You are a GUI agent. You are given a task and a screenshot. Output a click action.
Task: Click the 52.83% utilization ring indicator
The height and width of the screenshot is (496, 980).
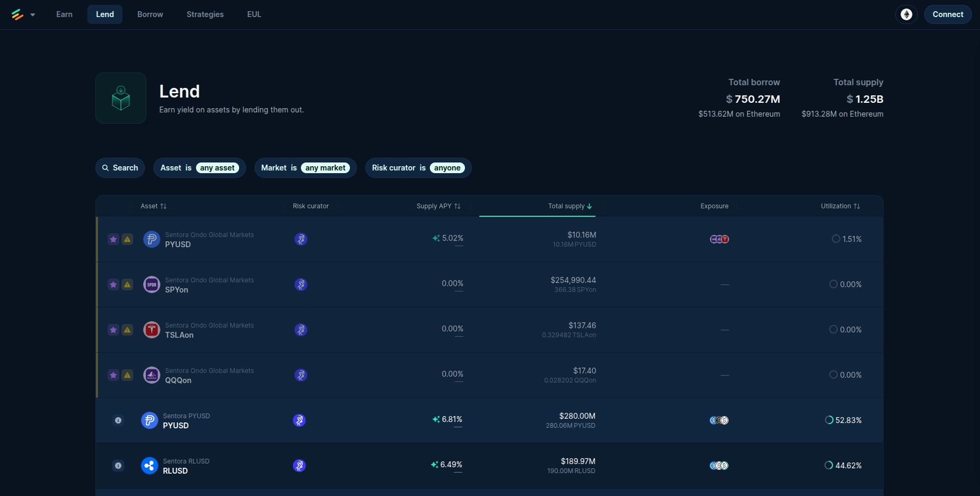coord(829,420)
